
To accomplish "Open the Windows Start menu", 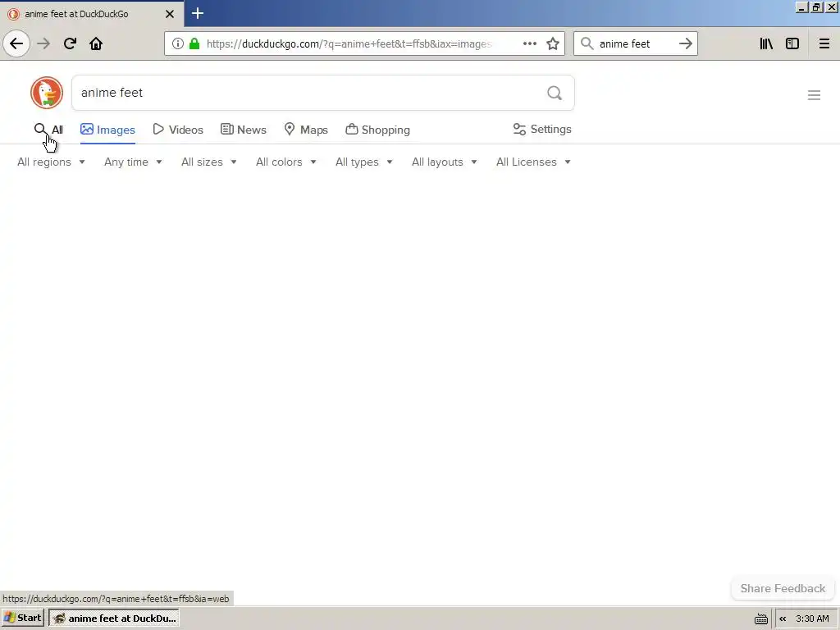I will click(x=23, y=619).
